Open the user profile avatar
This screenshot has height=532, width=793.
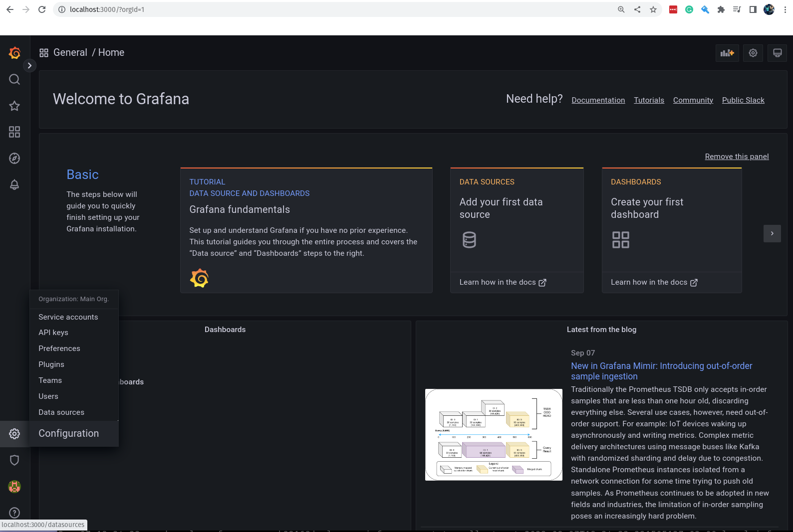pyautogui.click(x=14, y=487)
